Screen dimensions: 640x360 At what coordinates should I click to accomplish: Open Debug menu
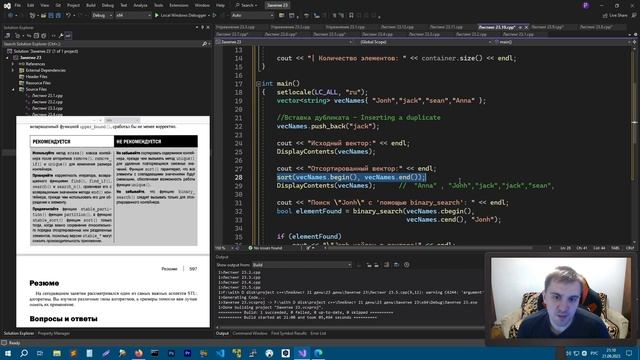point(108,5)
